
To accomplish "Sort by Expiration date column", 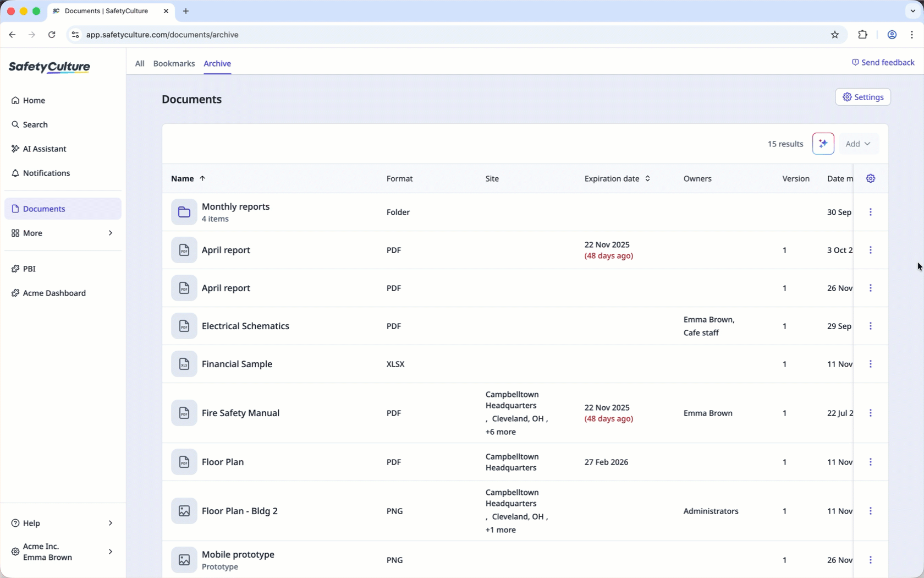I will click(x=617, y=178).
